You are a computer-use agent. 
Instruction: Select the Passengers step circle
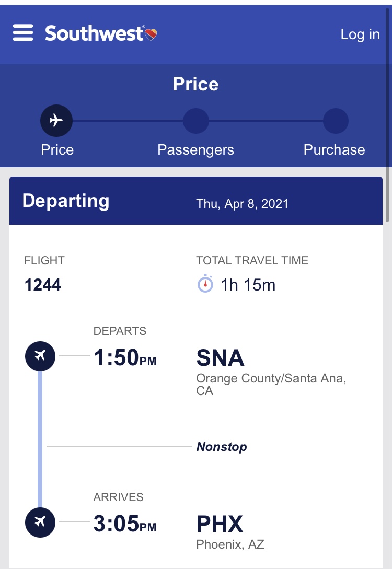click(196, 121)
